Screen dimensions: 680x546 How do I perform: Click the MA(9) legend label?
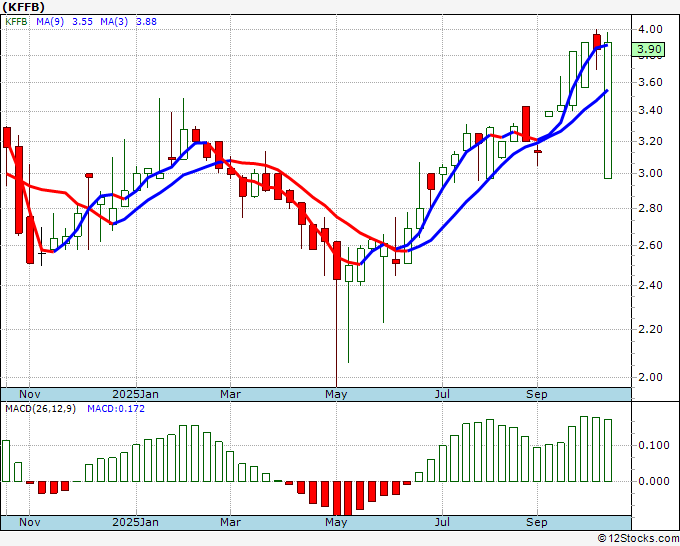[x=50, y=22]
